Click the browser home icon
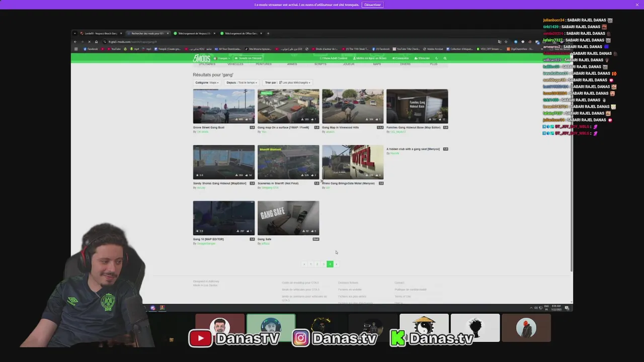 pyautogui.click(x=96, y=42)
